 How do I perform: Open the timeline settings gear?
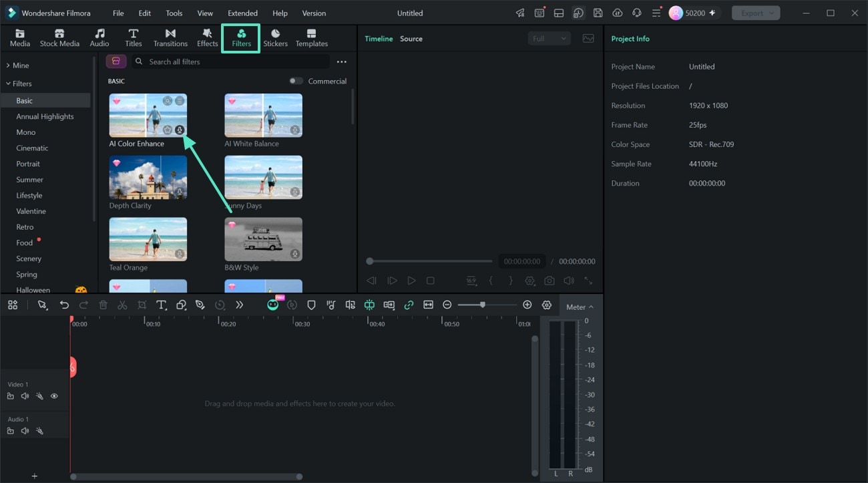tap(547, 305)
